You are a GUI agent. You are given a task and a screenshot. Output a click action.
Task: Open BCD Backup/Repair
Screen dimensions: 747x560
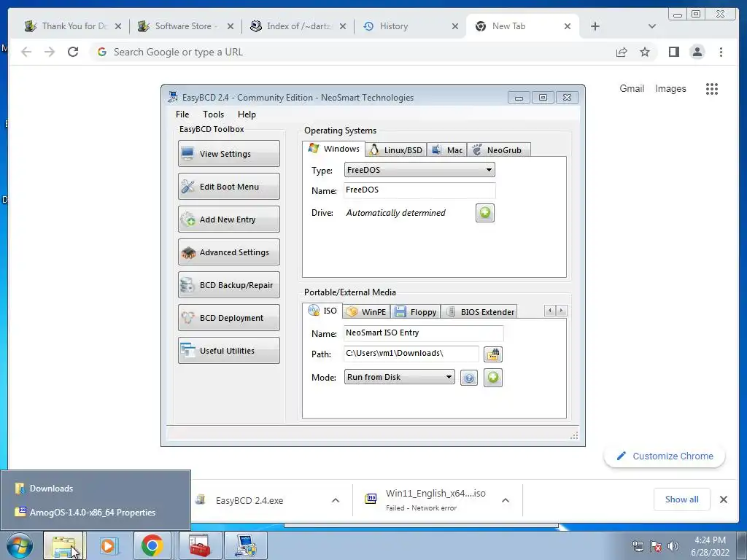[x=228, y=285]
